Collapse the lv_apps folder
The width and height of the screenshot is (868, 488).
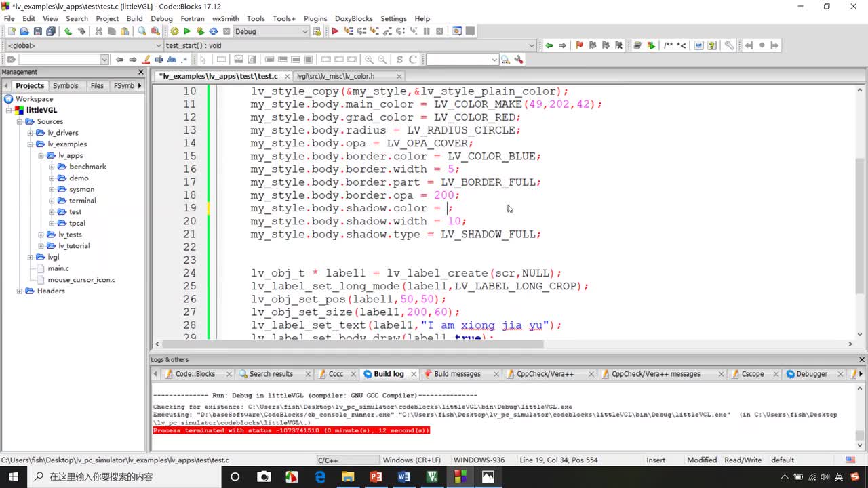point(41,155)
